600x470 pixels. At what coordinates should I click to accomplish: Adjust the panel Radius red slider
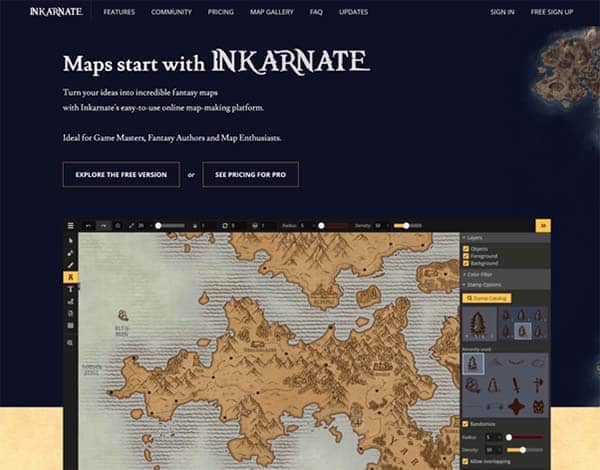(x=525, y=437)
